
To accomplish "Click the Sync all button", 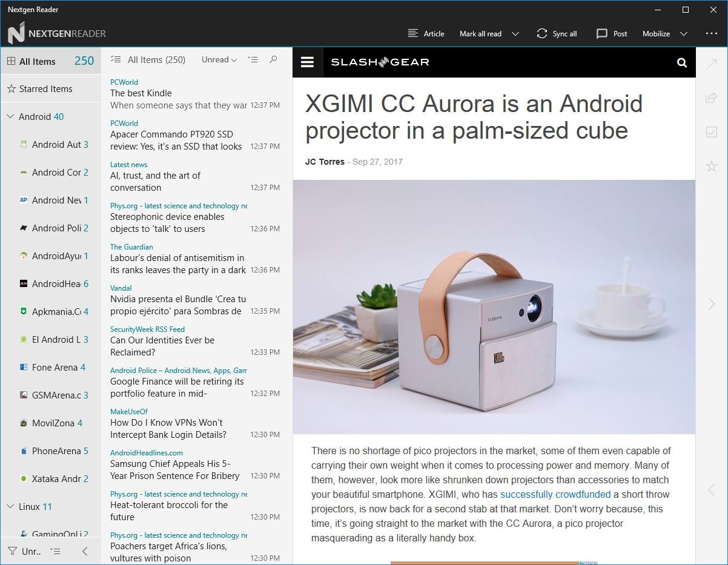I will pos(557,34).
